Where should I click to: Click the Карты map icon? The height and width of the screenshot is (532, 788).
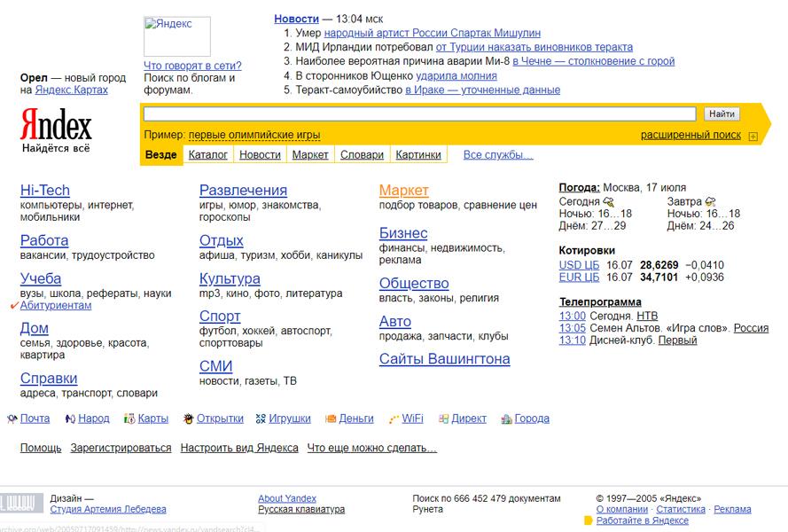(x=129, y=419)
